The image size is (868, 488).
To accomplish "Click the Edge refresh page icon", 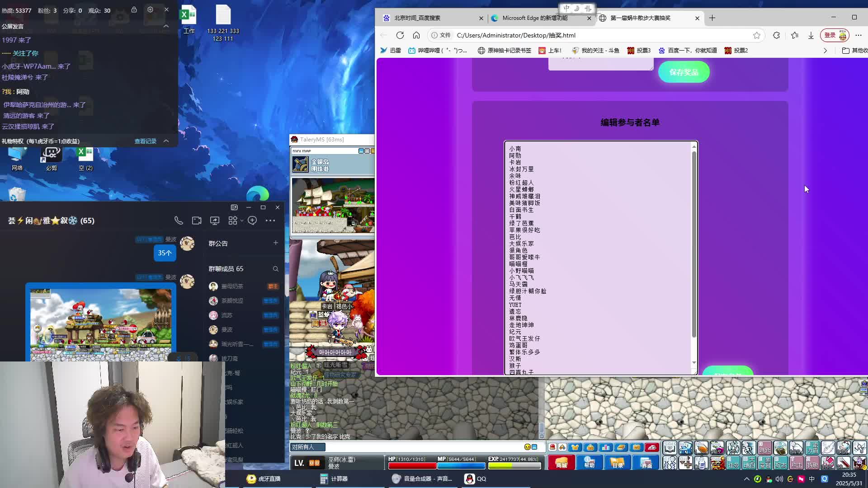I will click(x=400, y=35).
